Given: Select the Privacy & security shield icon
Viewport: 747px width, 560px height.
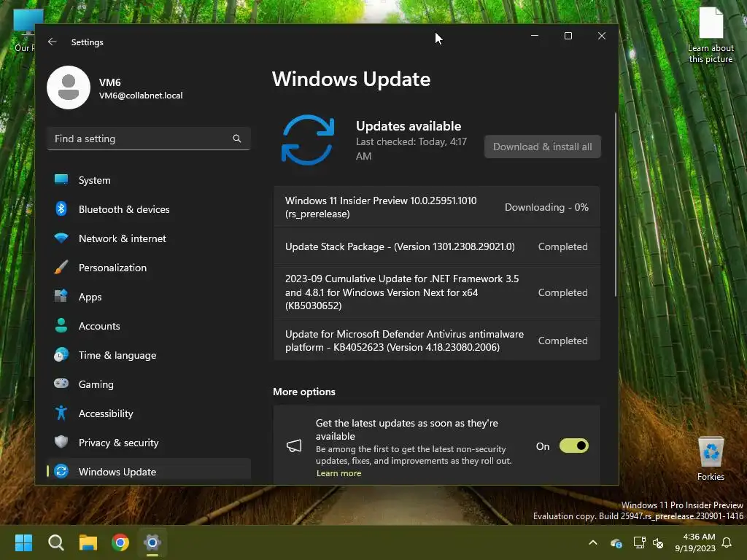Looking at the screenshot, I should coord(61,442).
